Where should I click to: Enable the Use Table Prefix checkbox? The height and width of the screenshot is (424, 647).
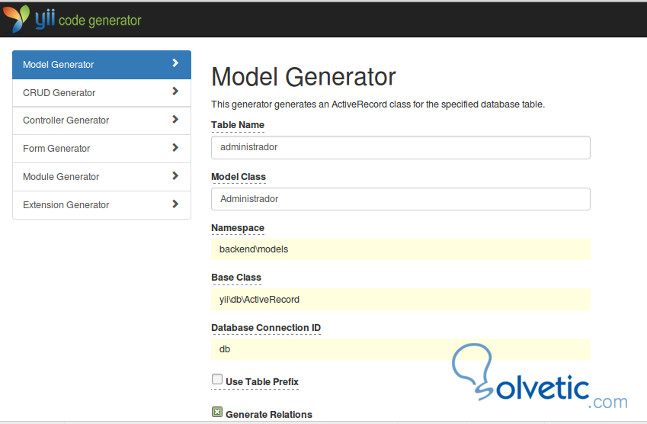[217, 380]
